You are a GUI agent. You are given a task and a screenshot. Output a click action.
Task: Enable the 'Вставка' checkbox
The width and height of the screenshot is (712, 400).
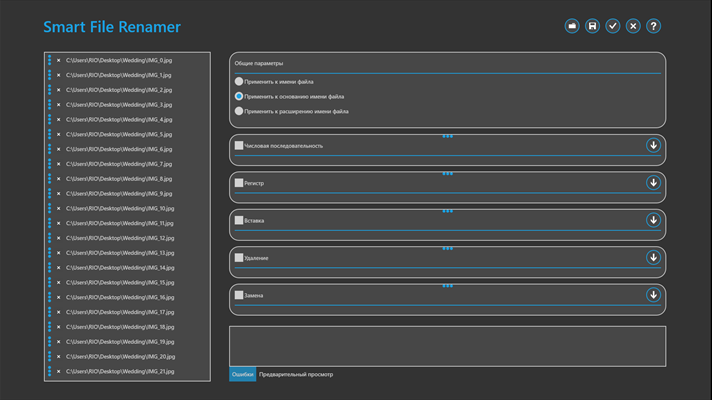[x=239, y=220]
